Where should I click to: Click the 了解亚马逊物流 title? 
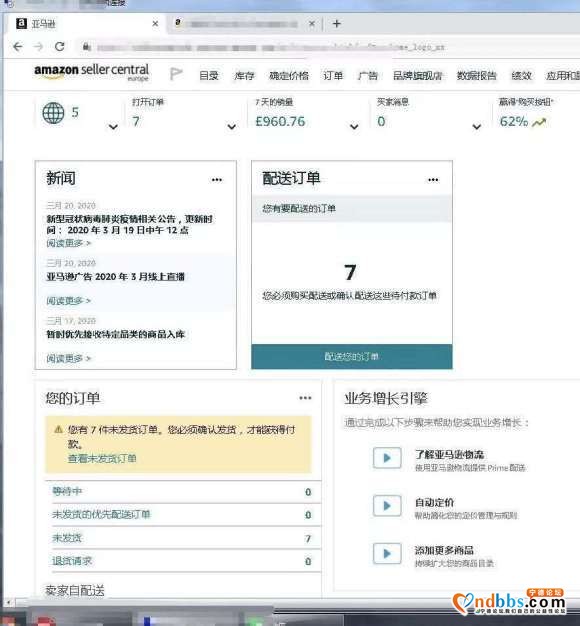(449, 454)
